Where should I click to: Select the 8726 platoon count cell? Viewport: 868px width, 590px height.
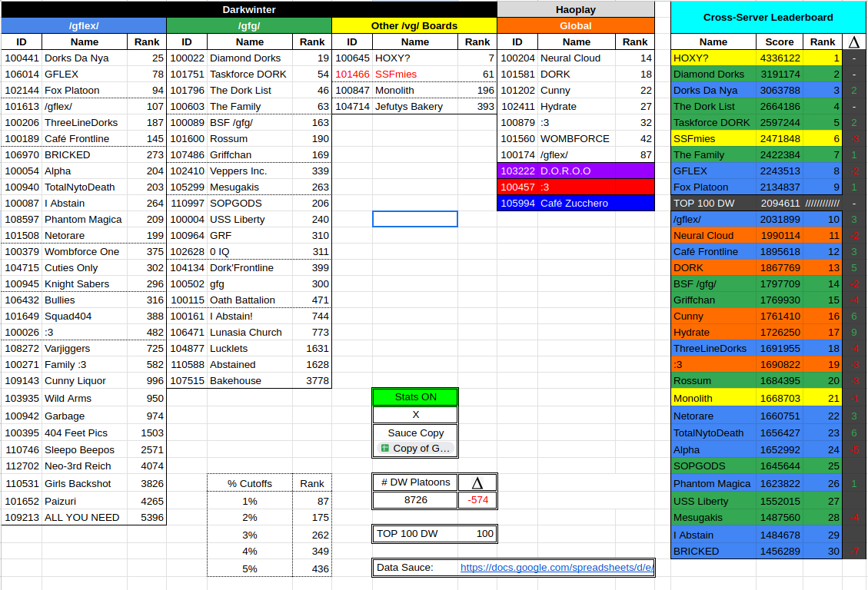(415, 500)
